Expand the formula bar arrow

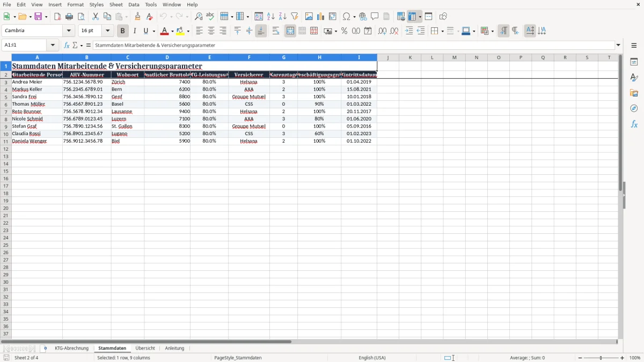[x=618, y=46]
